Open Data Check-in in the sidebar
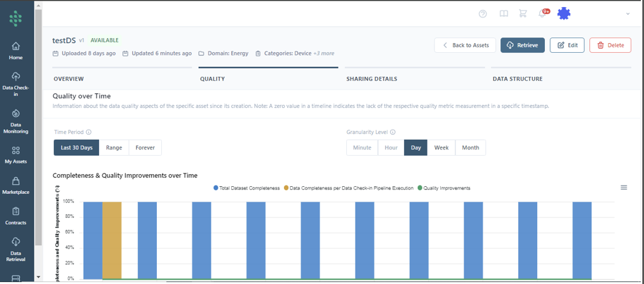This screenshot has height=284, width=644. point(16,83)
